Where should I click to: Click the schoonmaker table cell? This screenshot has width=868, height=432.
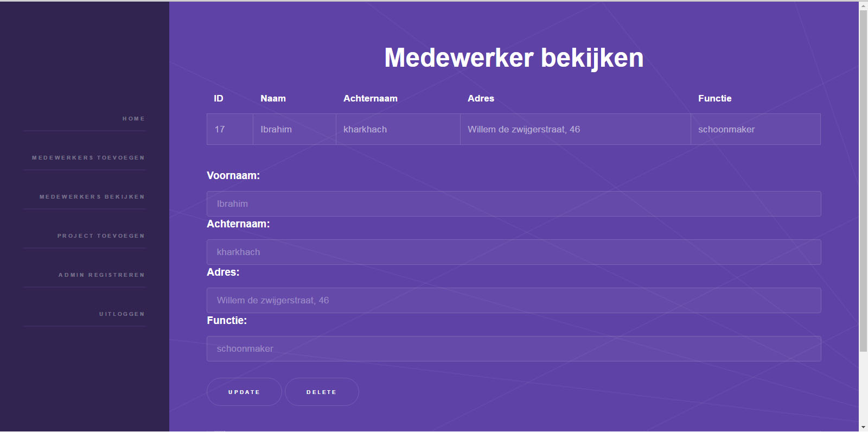756,129
